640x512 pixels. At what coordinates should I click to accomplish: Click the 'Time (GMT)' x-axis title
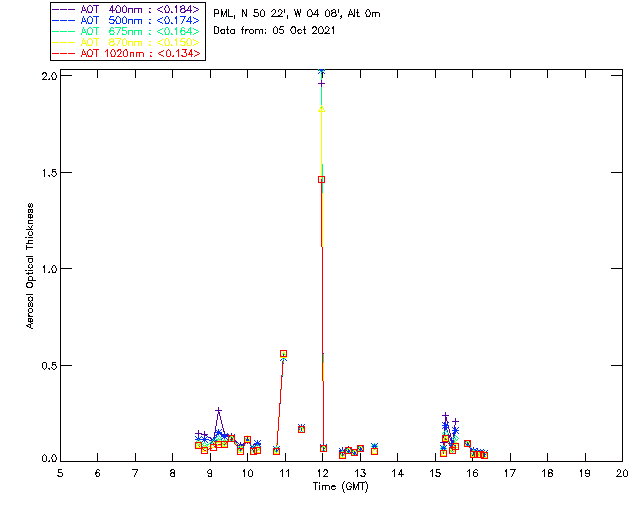(x=340, y=487)
